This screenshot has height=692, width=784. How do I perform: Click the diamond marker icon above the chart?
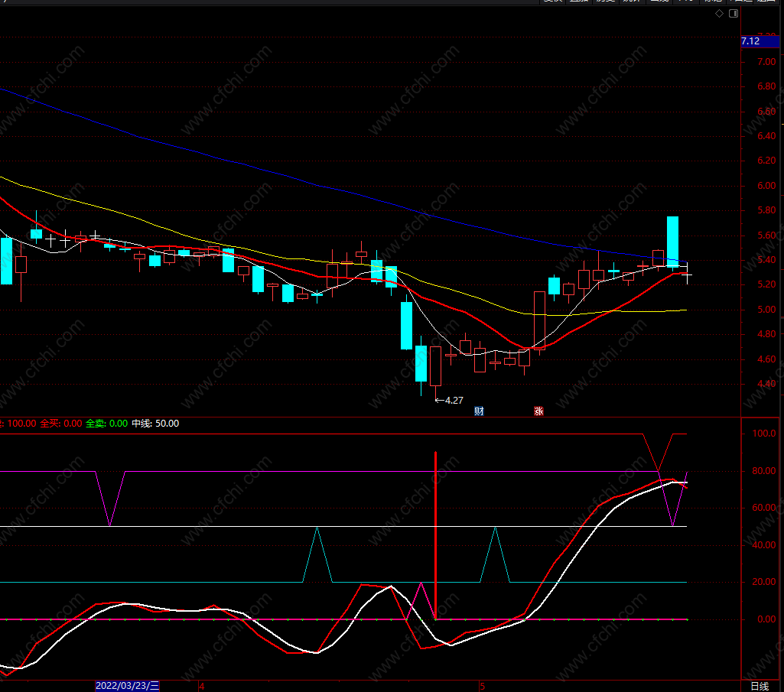click(x=719, y=14)
